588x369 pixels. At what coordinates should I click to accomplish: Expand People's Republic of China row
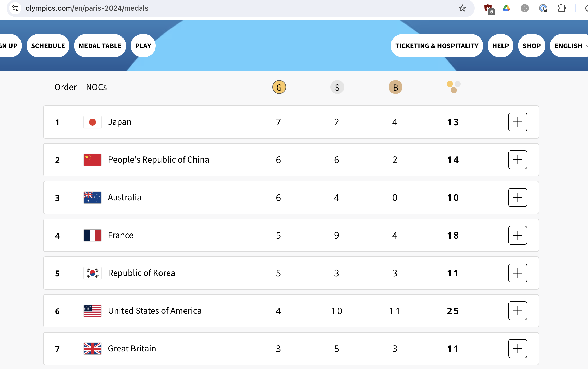pyautogui.click(x=518, y=160)
